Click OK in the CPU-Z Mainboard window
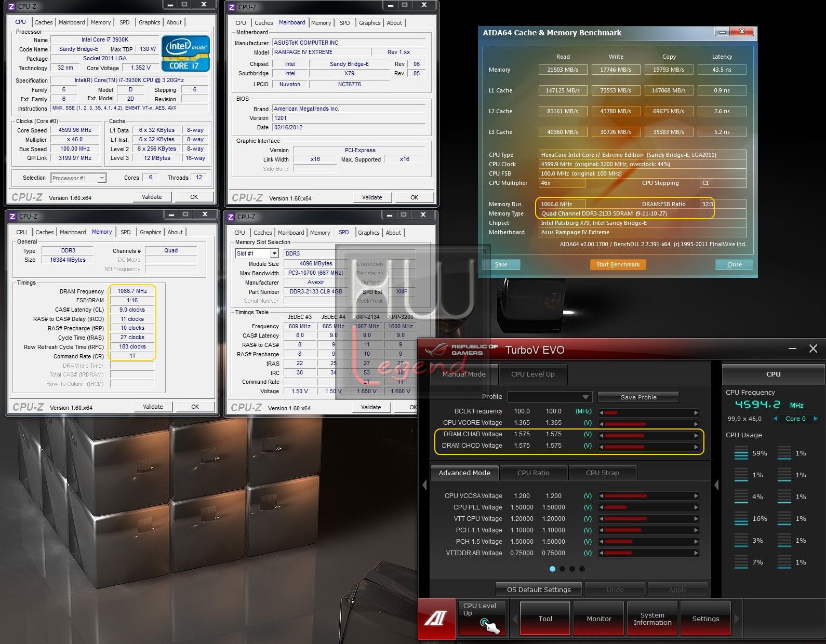The height and width of the screenshot is (644, 826). (x=414, y=197)
